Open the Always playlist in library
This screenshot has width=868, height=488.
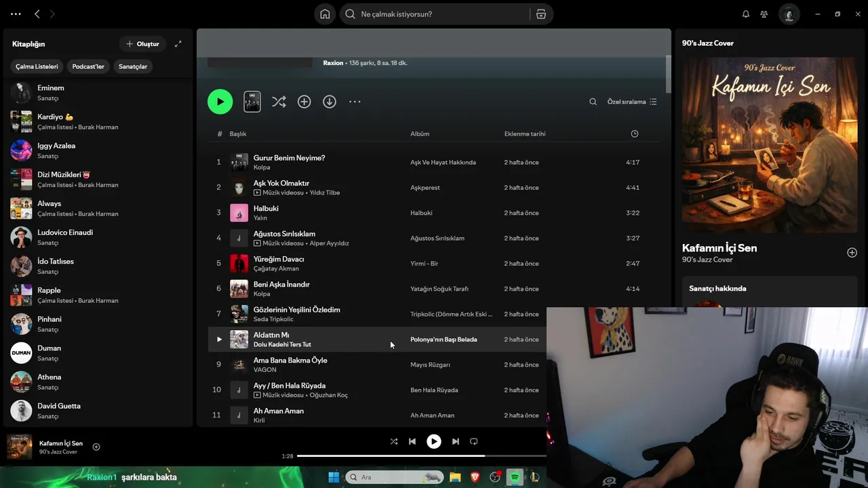click(98, 208)
